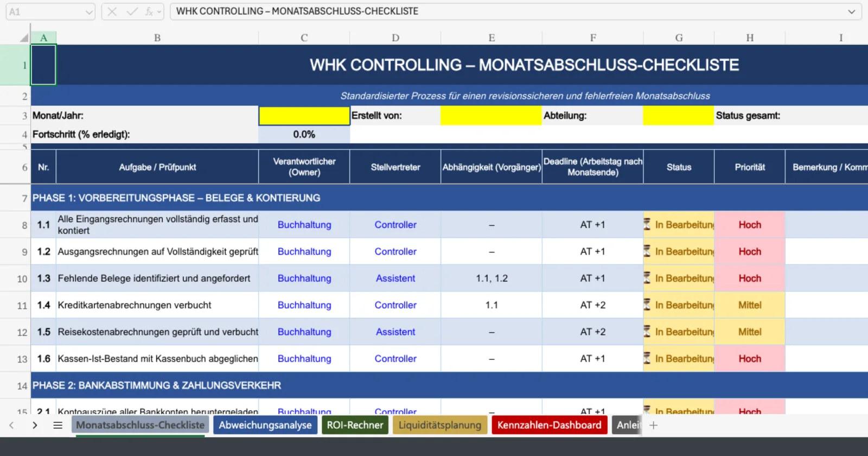Select status icon for task 1.6
Screen dimensions: 868x456
point(647,358)
